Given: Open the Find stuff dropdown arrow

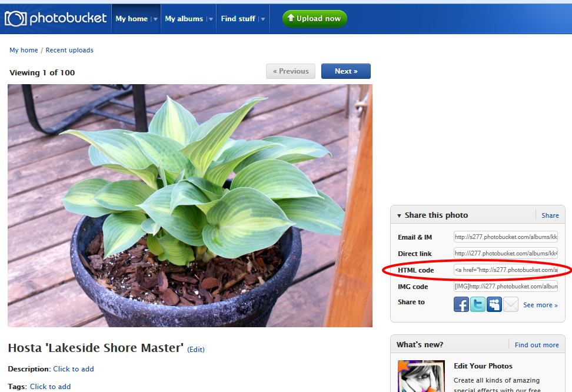Looking at the screenshot, I should (262, 19).
